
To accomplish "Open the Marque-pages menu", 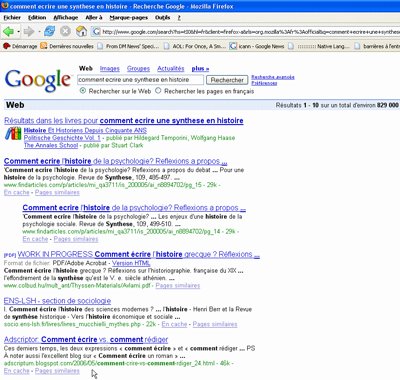I will point(129,17).
